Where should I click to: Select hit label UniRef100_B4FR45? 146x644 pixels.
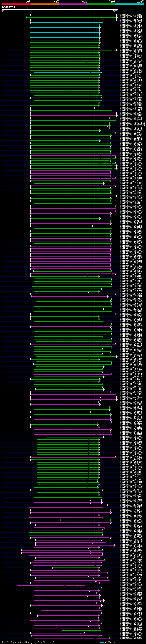[131, 87]
